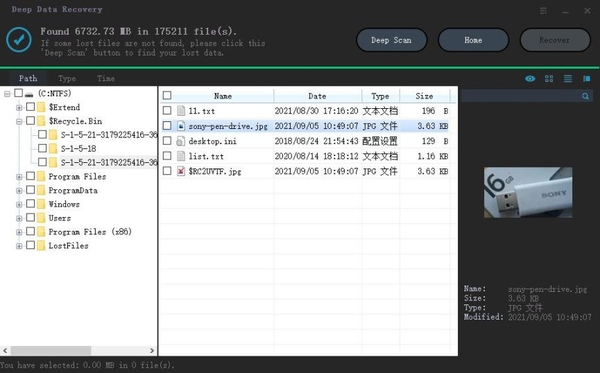Screen dimensions: 600x373
Task: Expand the Users folder node
Action: point(19,218)
